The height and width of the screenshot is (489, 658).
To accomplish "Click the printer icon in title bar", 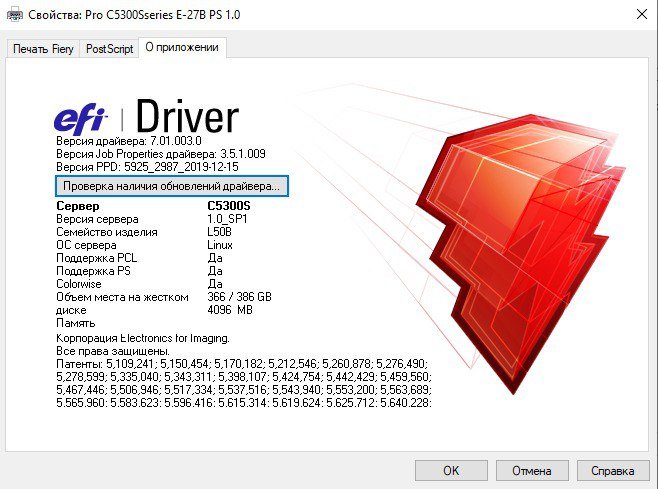I will (15, 15).
